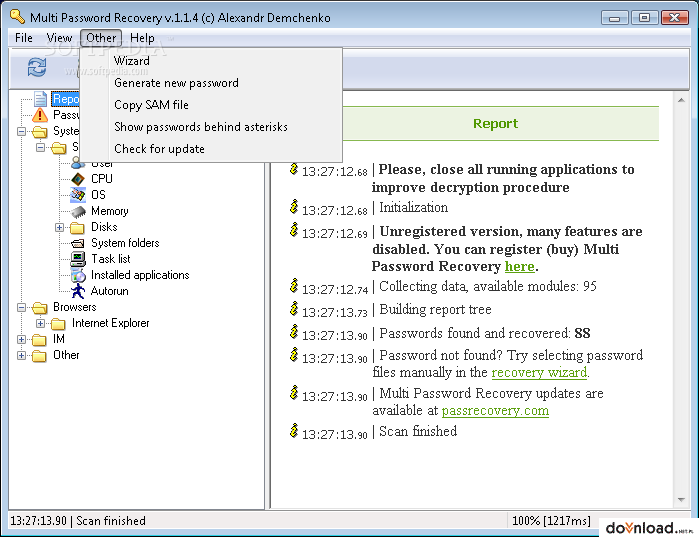Click the Browsers folder icon
The image size is (699, 537).
pos(40,307)
